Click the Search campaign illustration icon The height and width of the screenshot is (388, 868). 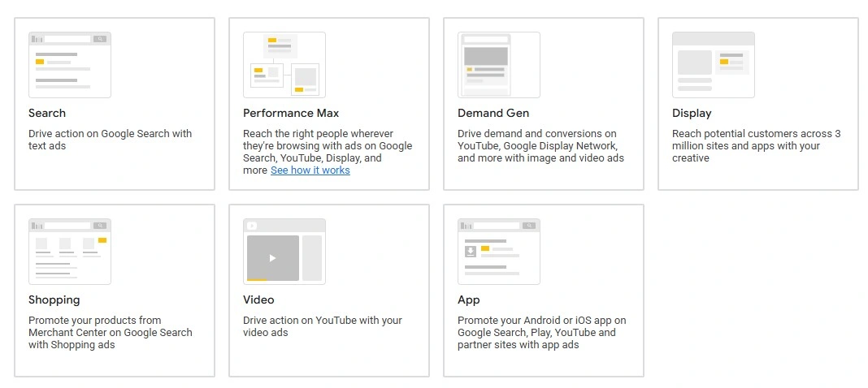point(70,65)
